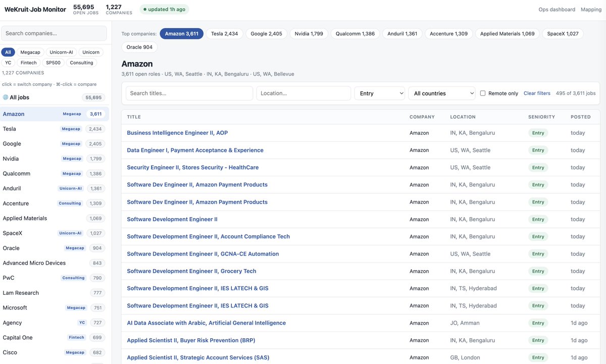The height and width of the screenshot is (364, 606).
Task: Open the Mapping link
Action: 591,10
